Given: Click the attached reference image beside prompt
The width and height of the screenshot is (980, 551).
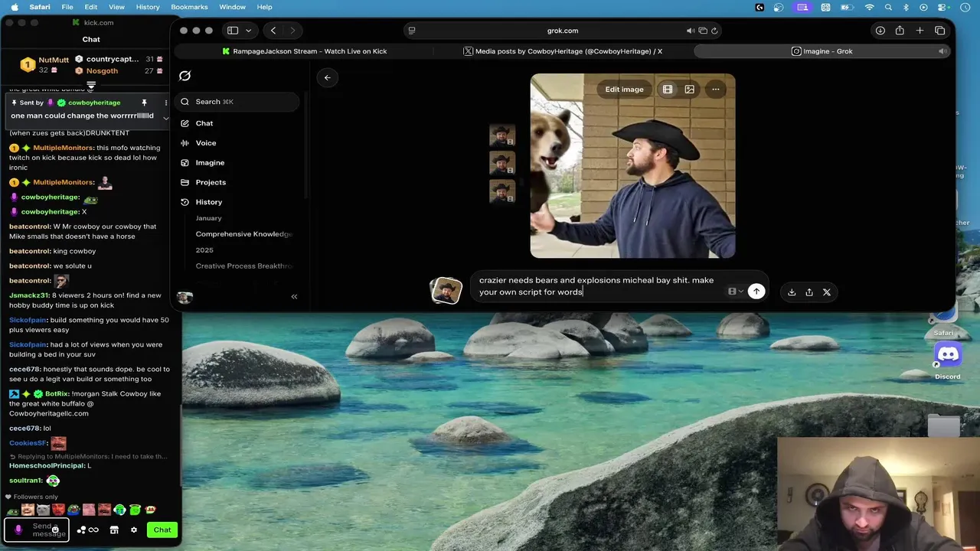Looking at the screenshot, I should click(446, 291).
